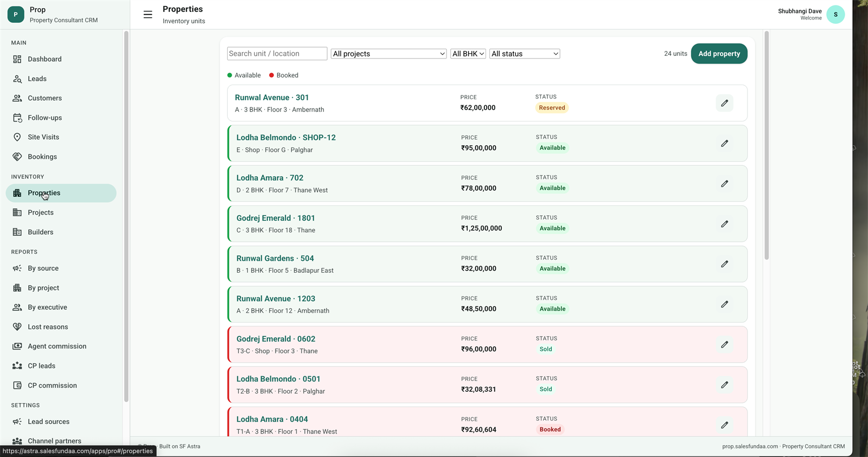
Task: Click the Customers sidebar icon
Action: [17, 98]
